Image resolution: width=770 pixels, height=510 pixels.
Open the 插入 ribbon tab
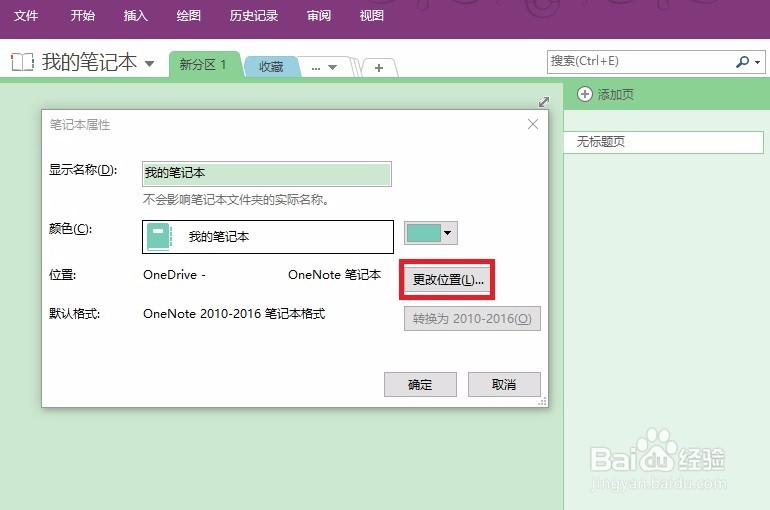(x=136, y=16)
